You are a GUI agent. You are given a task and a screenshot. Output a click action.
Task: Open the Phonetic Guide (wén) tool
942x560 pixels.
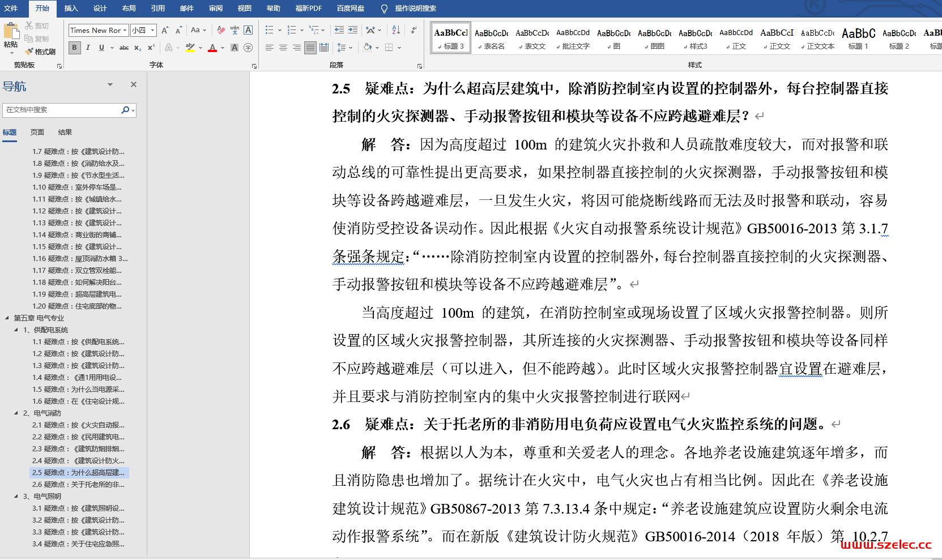pyautogui.click(x=235, y=30)
